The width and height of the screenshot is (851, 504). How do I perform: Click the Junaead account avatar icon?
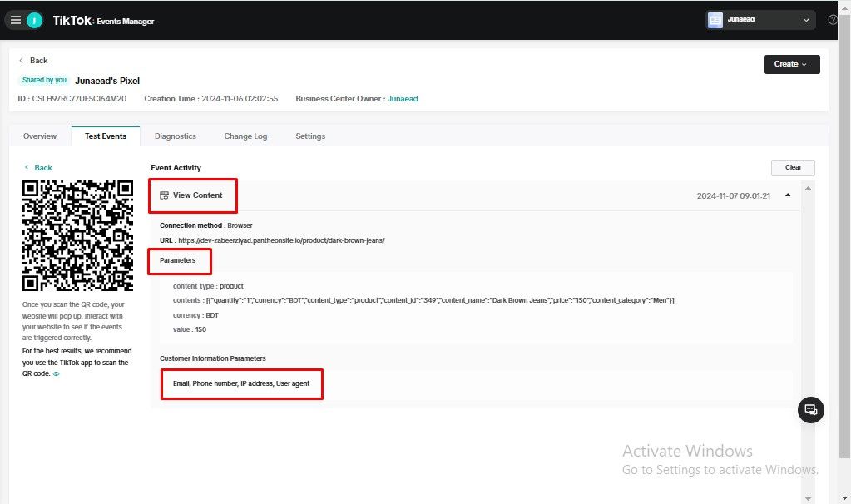tap(715, 20)
